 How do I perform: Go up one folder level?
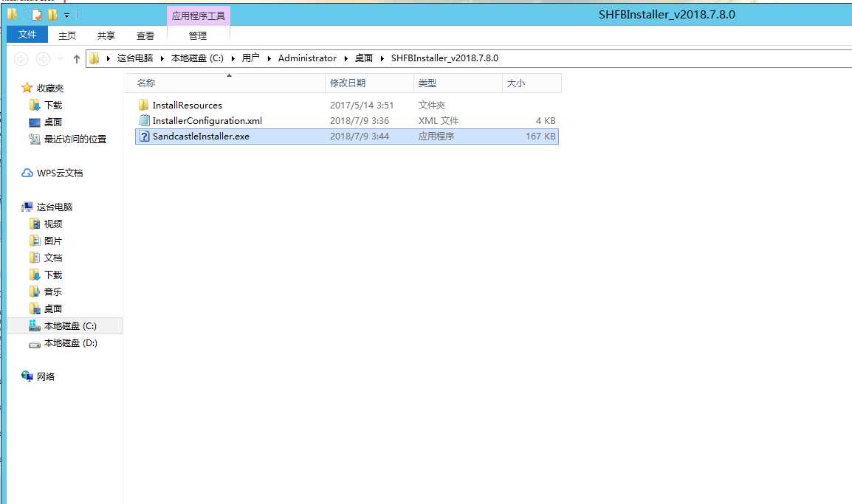pos(77,58)
